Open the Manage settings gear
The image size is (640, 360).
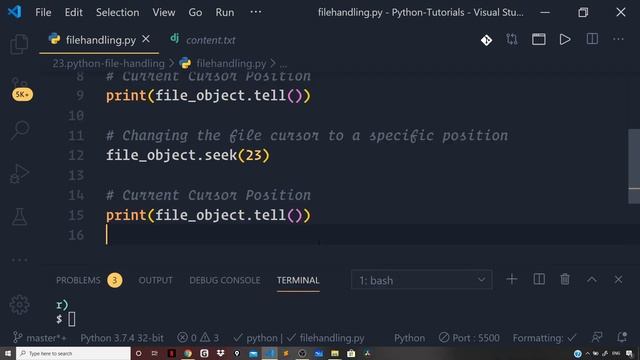pos(20,305)
